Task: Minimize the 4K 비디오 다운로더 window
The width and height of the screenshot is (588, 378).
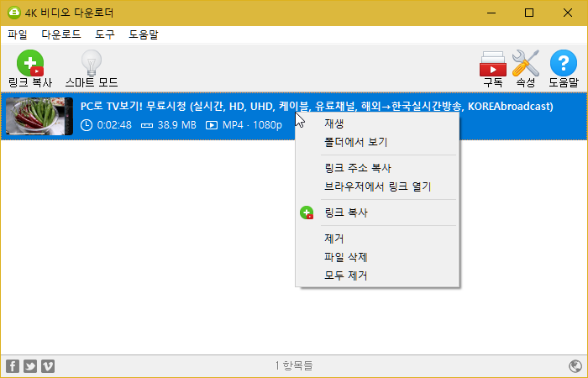Action: point(491,13)
